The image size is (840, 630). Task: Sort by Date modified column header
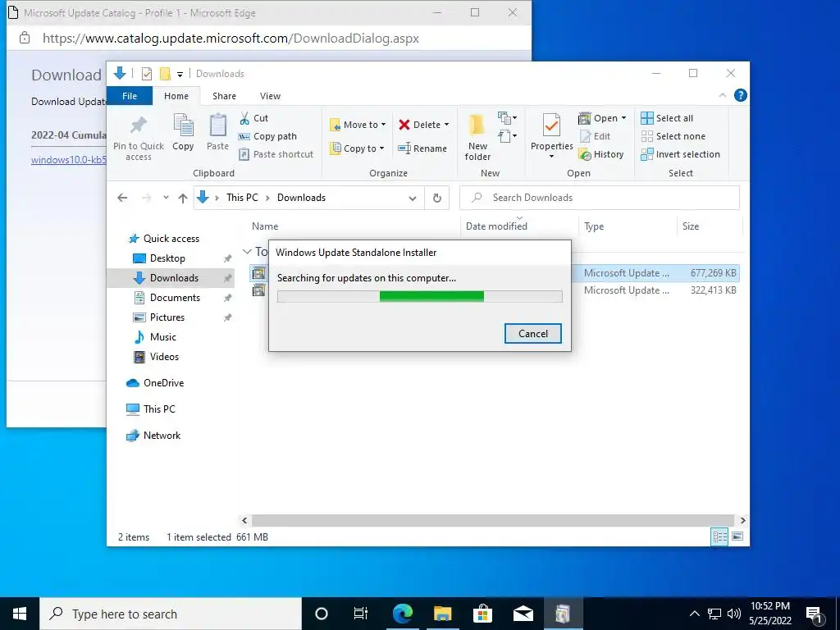point(496,226)
